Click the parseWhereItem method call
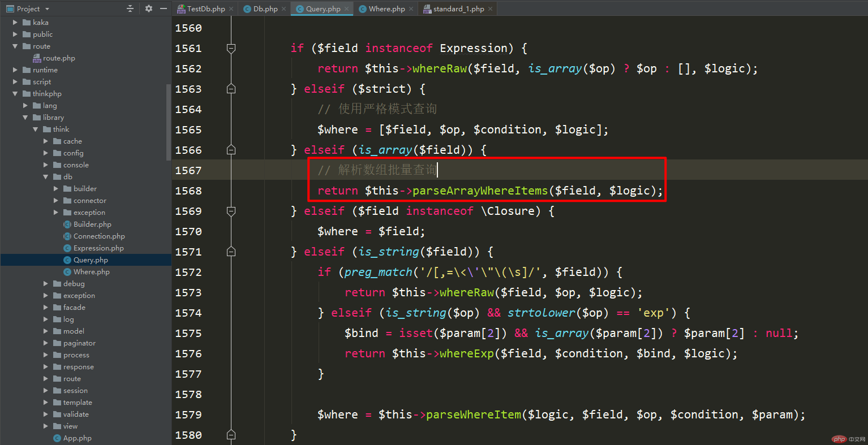This screenshot has width=868, height=445. pyautogui.click(x=473, y=414)
